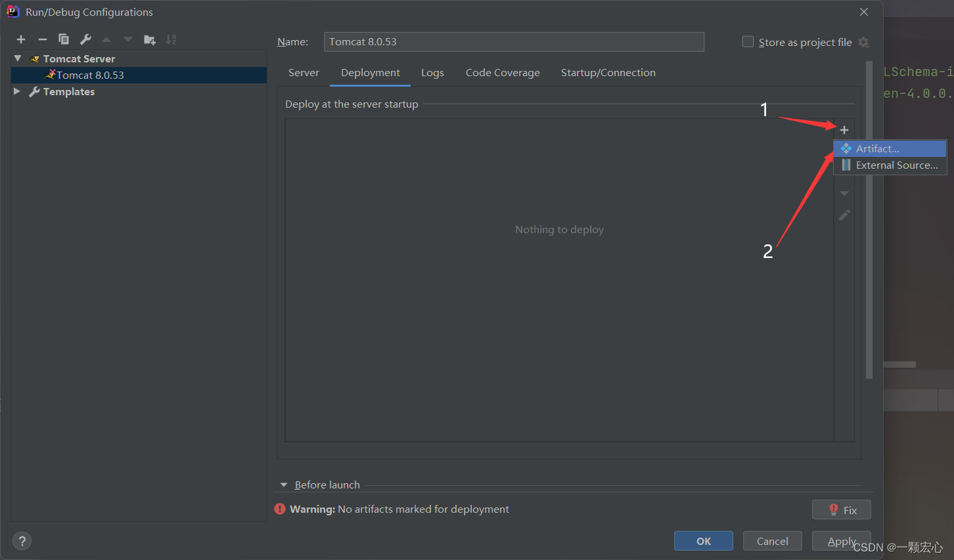Enable Store as project file checkbox

[748, 42]
